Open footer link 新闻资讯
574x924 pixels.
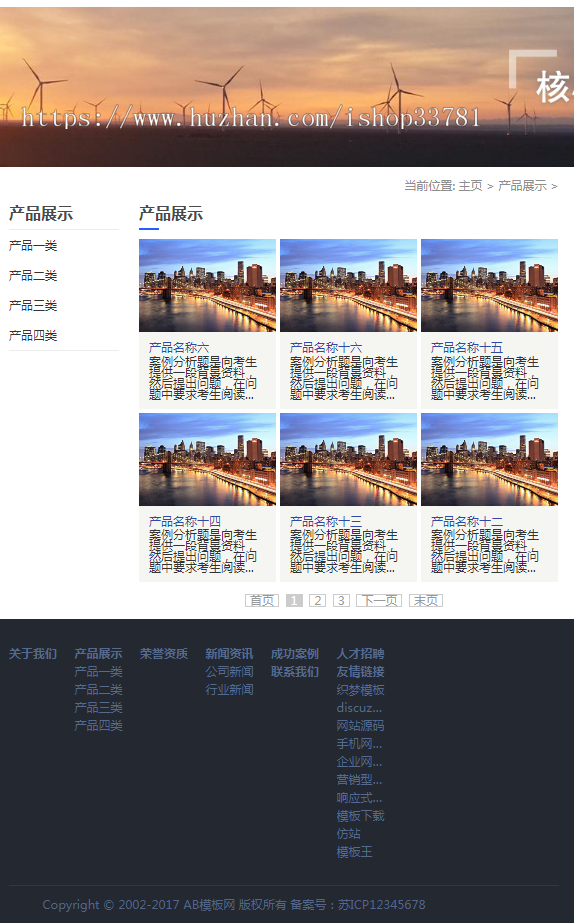pyautogui.click(x=229, y=654)
